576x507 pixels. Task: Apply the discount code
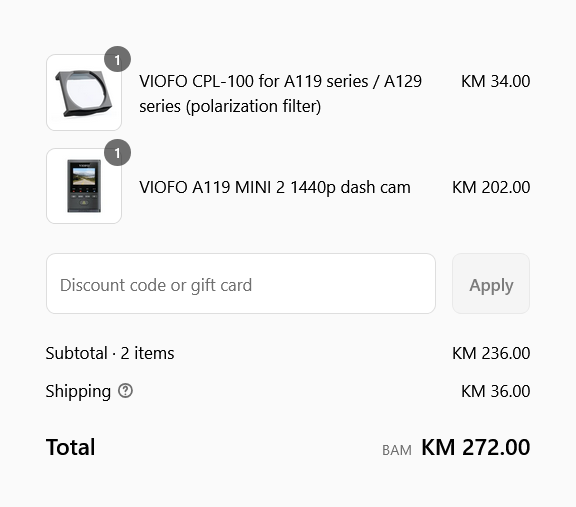491,284
